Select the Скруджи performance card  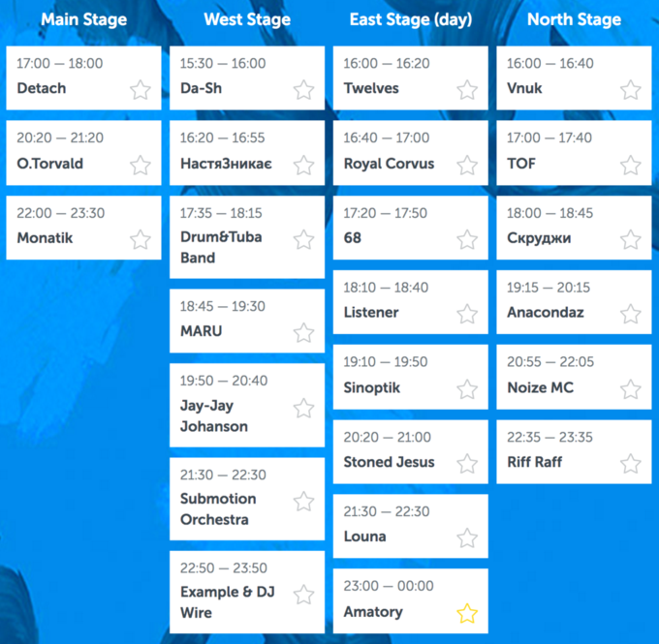(574, 228)
